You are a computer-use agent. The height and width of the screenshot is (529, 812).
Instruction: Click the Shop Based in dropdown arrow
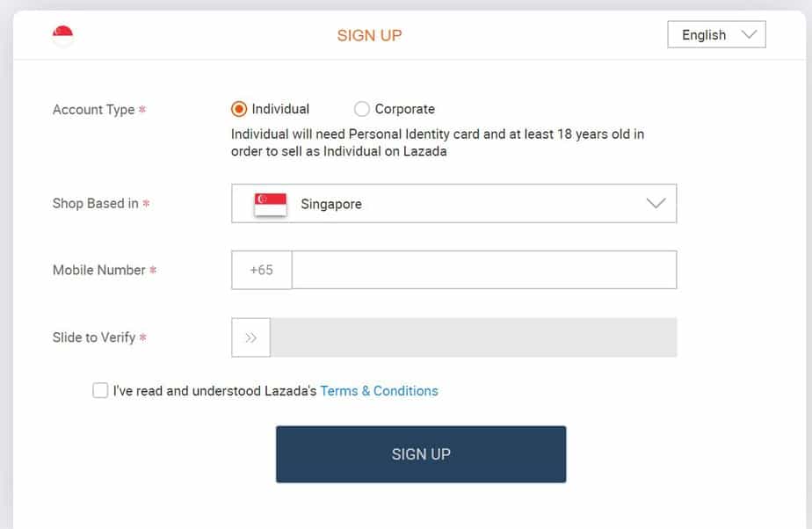tap(656, 204)
